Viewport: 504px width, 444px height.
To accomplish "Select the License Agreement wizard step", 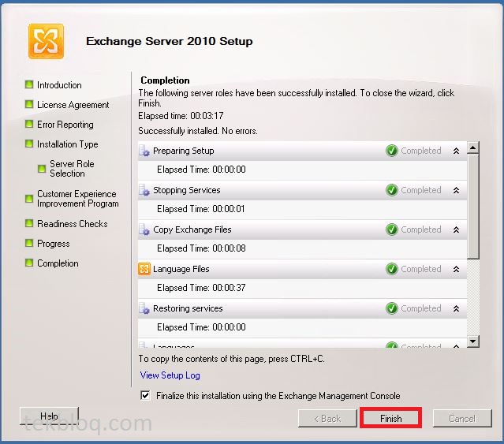I will 73,105.
